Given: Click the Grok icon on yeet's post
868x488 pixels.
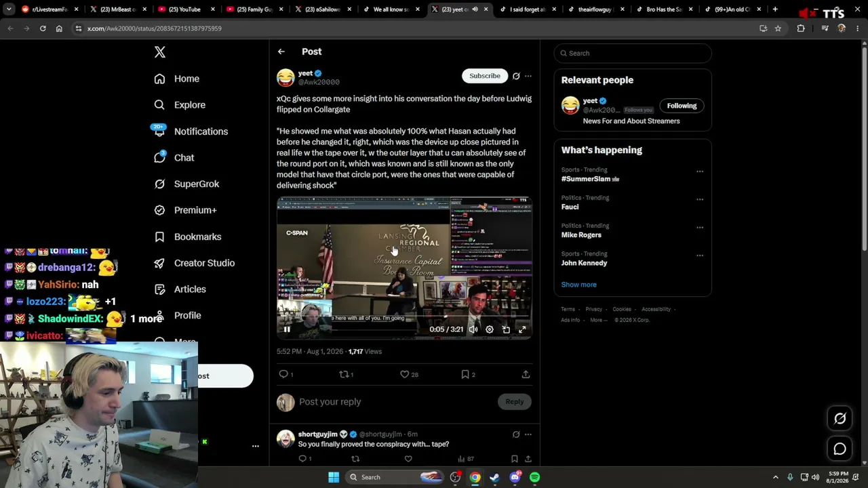Looking at the screenshot, I should click(516, 76).
